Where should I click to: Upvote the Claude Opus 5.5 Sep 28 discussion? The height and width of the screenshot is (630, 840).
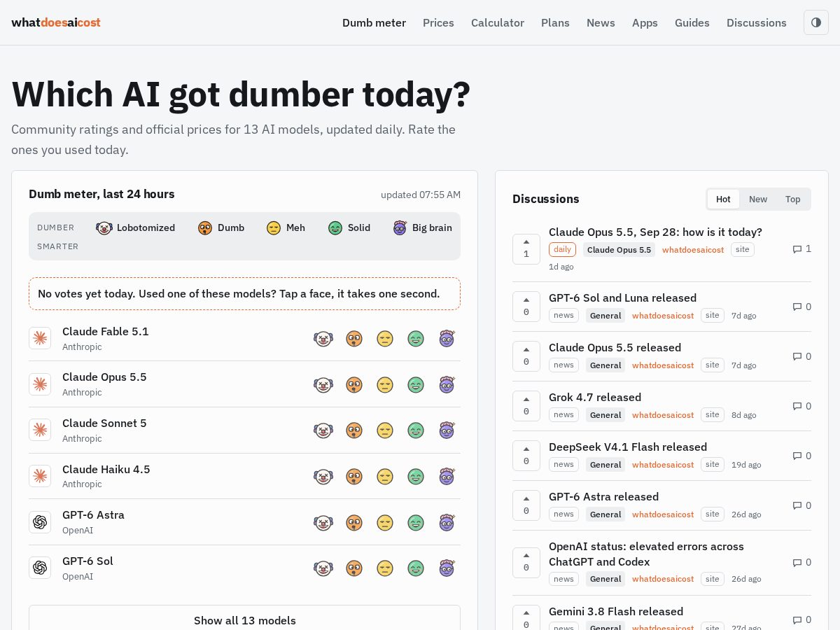coord(526,248)
